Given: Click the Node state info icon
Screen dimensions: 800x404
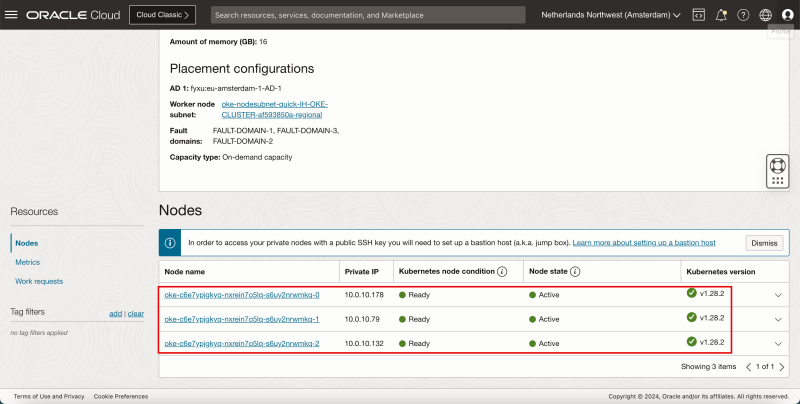Looking at the screenshot, I should [x=576, y=271].
